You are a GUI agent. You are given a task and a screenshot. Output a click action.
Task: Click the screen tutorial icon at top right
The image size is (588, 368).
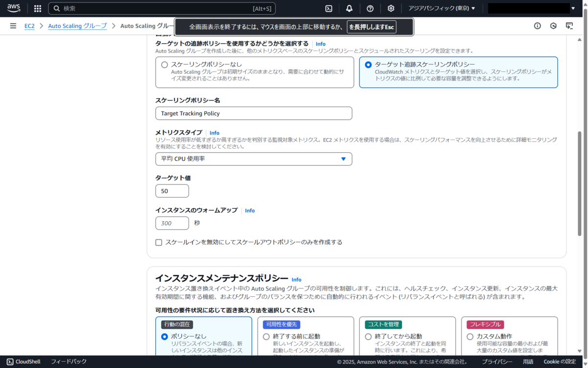[x=569, y=26]
